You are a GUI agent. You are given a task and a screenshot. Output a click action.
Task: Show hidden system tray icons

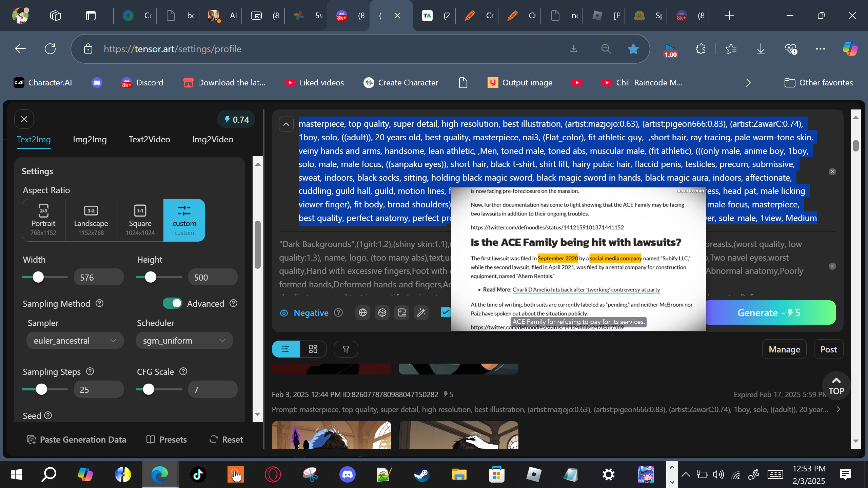pyautogui.click(x=686, y=474)
